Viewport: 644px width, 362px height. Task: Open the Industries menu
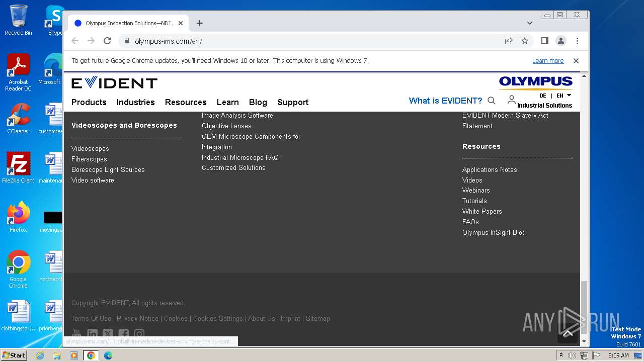tap(136, 102)
